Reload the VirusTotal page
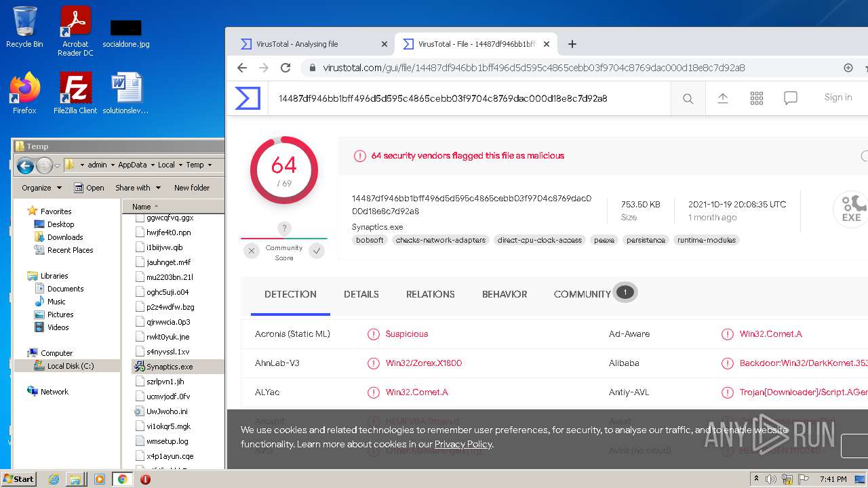 (x=285, y=68)
